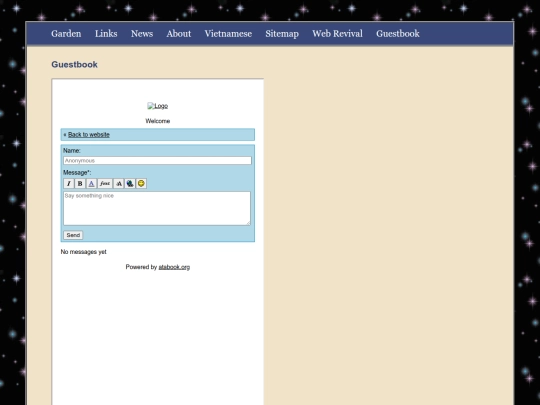Change the text size with the A icon

(x=118, y=184)
